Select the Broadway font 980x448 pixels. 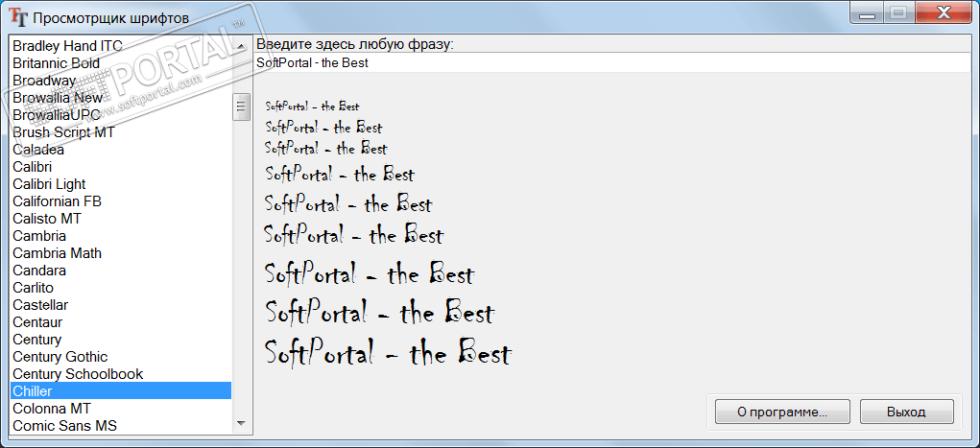click(121, 81)
